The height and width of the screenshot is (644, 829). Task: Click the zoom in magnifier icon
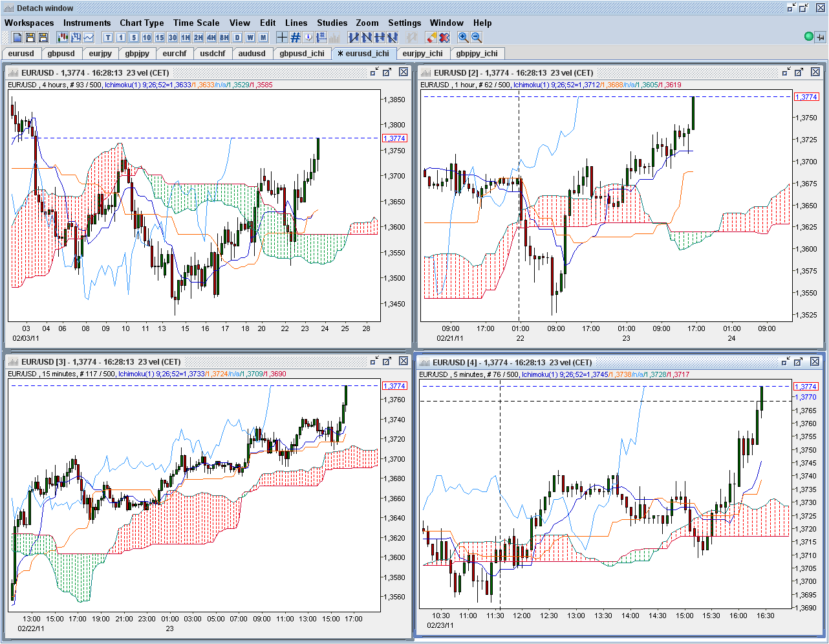point(463,38)
